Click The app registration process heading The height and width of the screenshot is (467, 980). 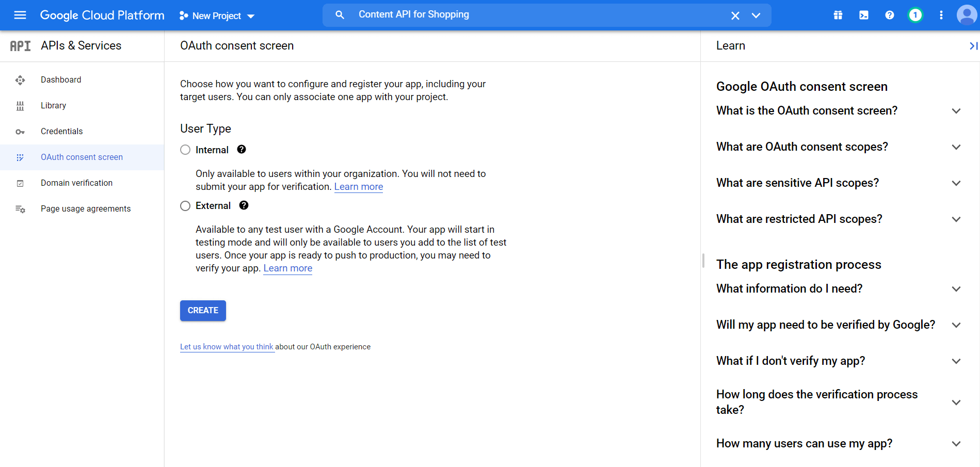799,265
